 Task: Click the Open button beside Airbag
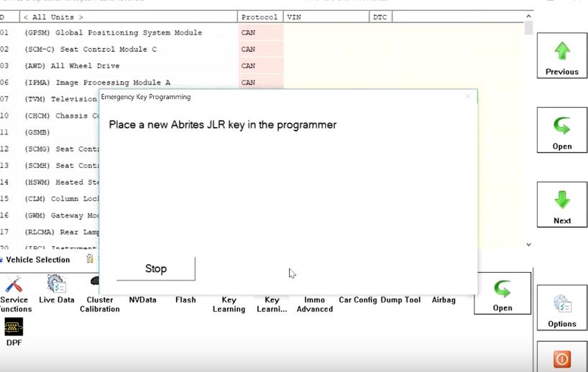tap(502, 293)
